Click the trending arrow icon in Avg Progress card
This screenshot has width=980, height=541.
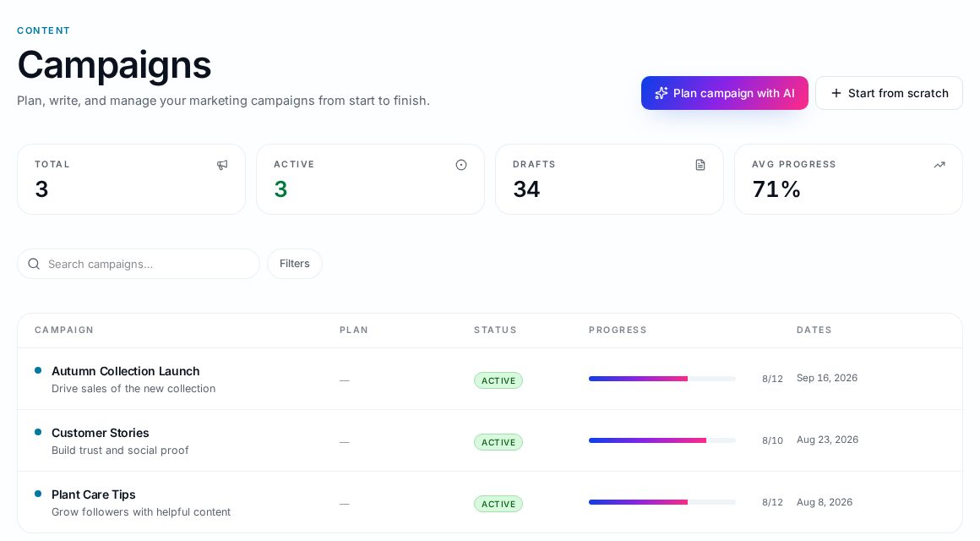(939, 165)
